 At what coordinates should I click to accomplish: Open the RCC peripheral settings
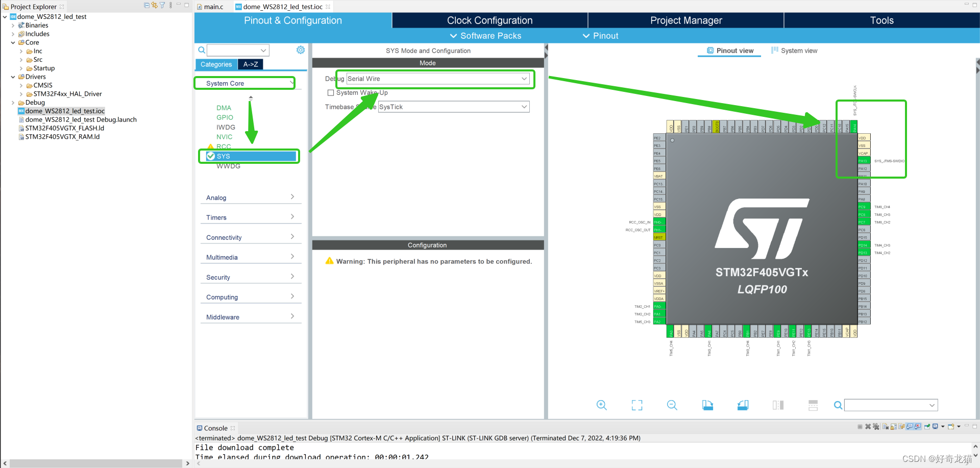click(224, 146)
